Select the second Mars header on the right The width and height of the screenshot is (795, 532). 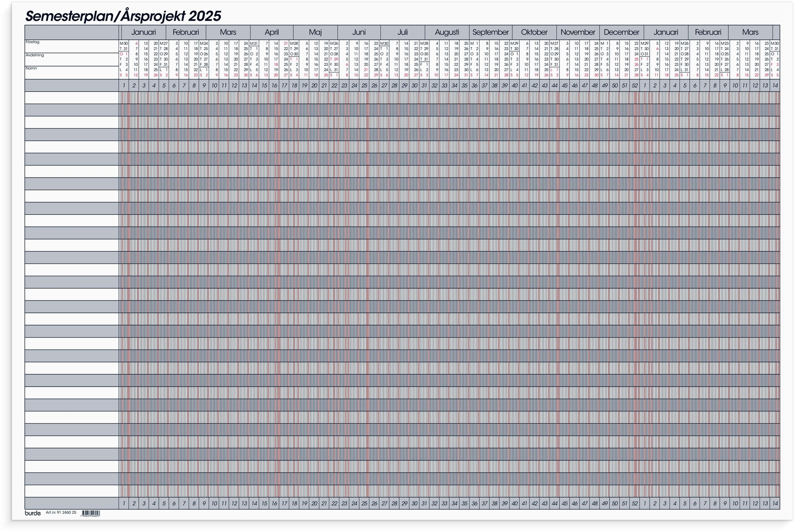pyautogui.click(x=751, y=31)
